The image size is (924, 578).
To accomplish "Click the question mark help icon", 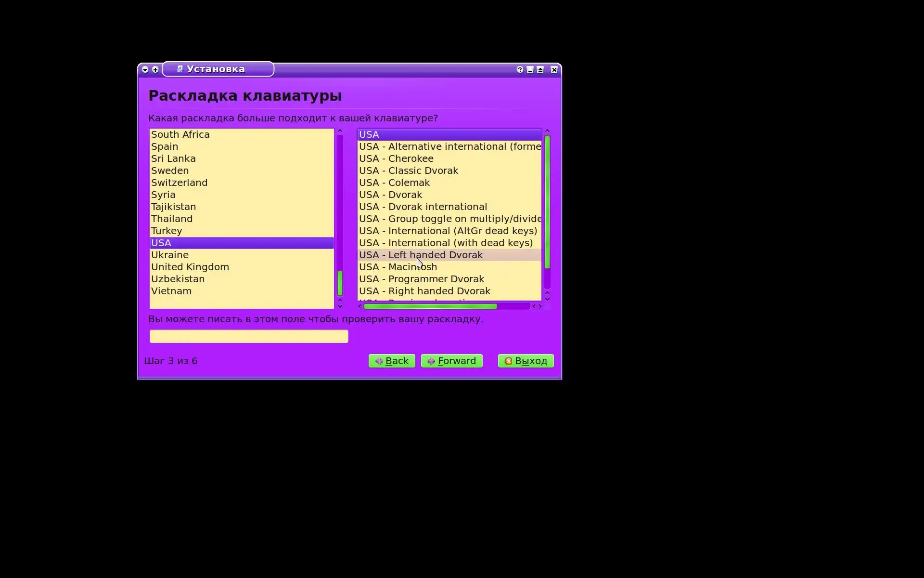I will click(520, 69).
